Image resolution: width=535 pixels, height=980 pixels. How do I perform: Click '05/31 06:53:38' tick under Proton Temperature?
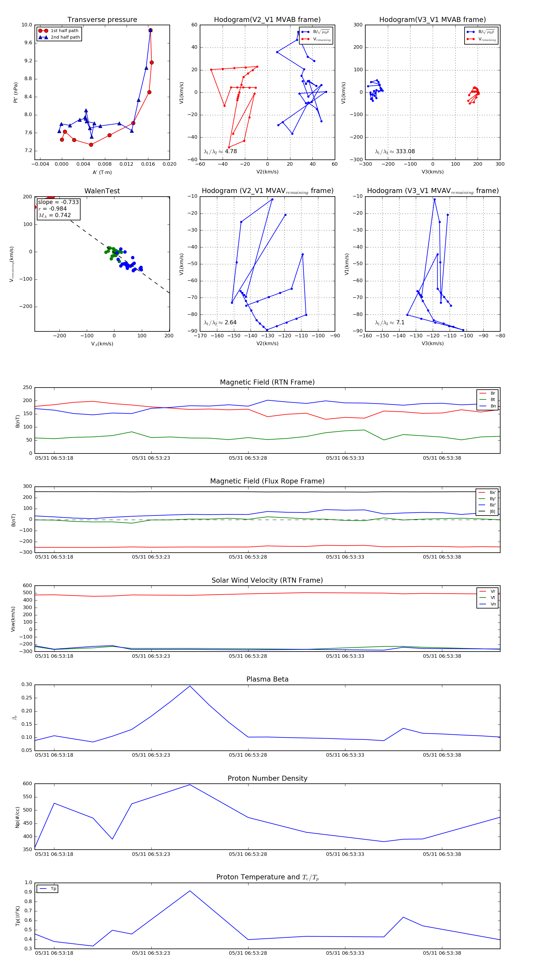[442, 953]
